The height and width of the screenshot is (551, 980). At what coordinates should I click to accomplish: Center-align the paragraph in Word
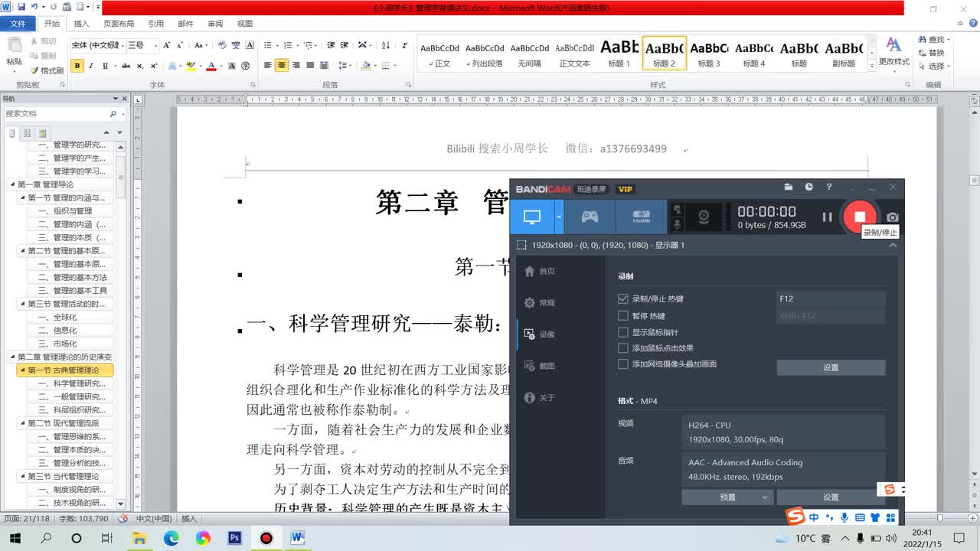click(x=282, y=66)
